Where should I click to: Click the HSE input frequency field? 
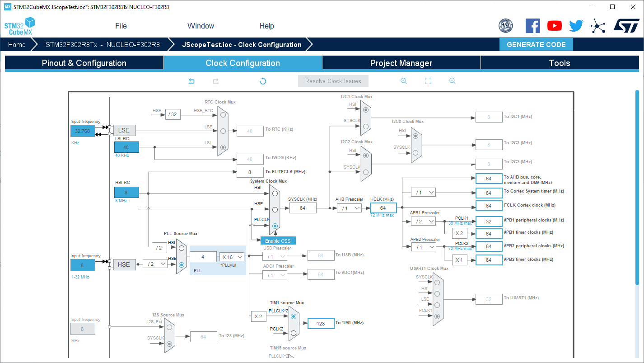(x=83, y=265)
